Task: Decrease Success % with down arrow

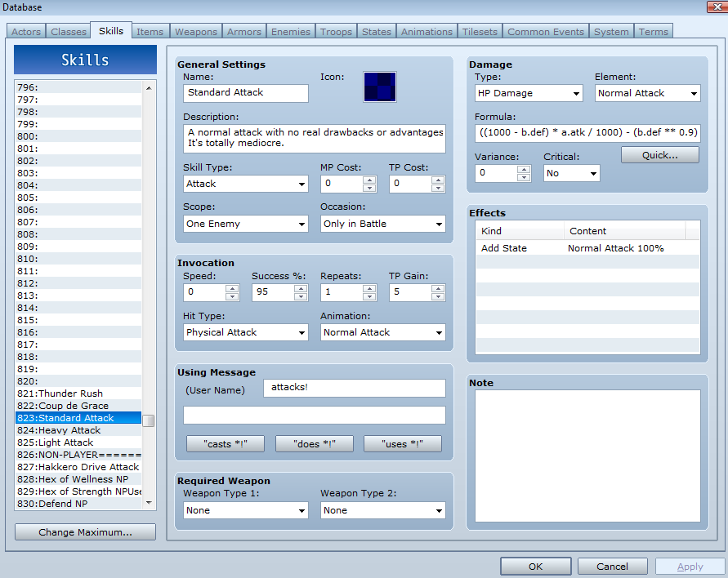Action: (x=301, y=296)
